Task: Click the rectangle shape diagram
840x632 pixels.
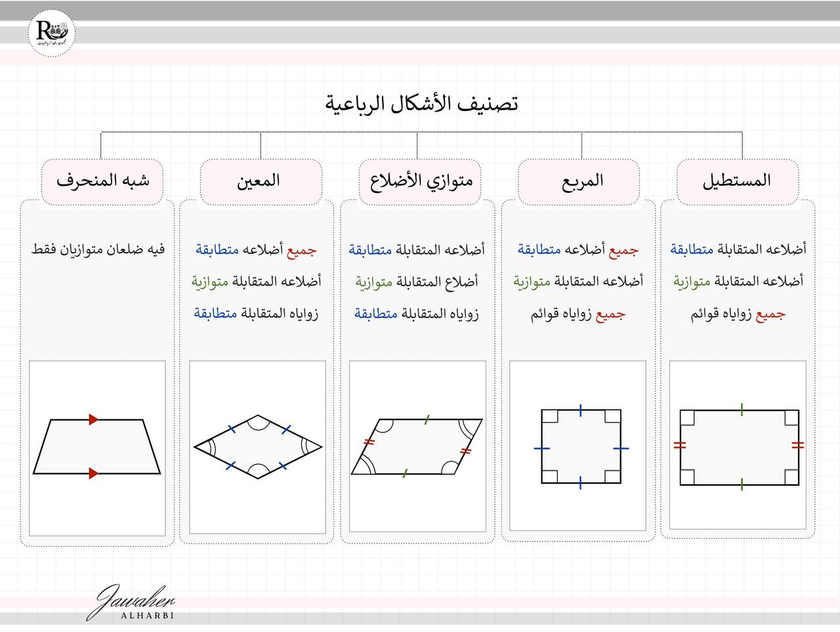Action: (739, 447)
